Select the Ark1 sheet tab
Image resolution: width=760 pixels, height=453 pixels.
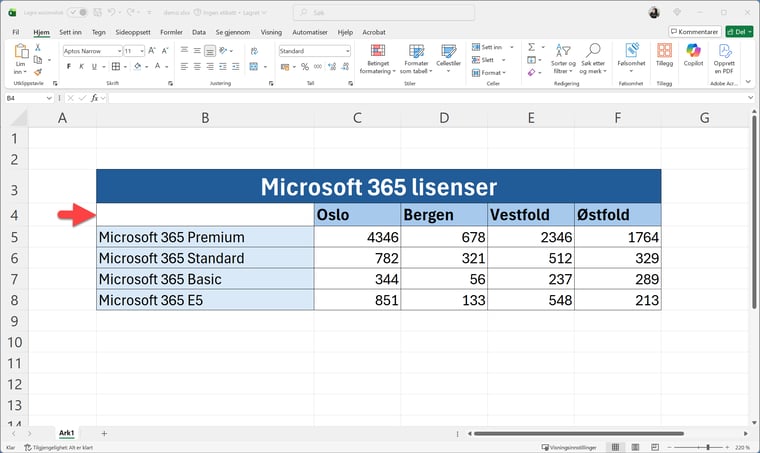click(x=66, y=433)
